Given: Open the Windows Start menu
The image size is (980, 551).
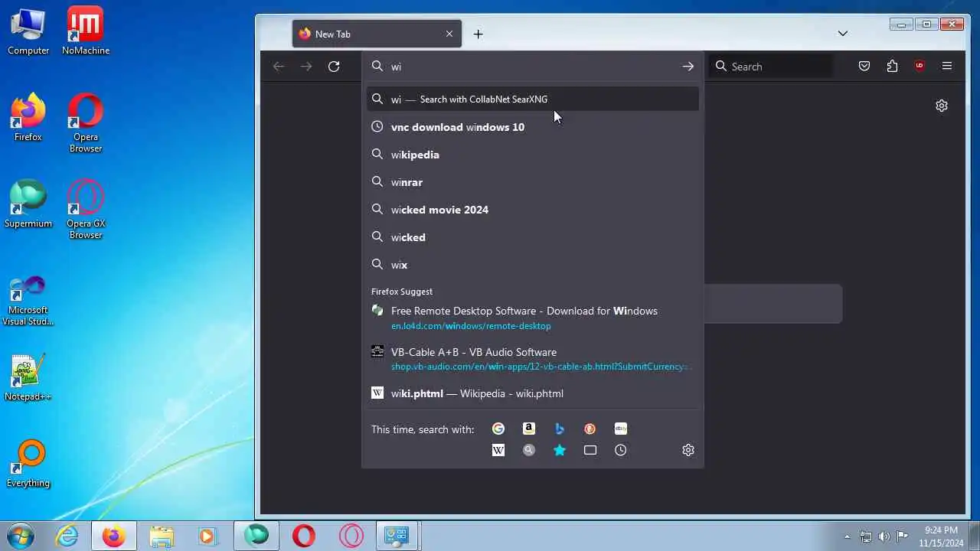Looking at the screenshot, I should (x=21, y=536).
